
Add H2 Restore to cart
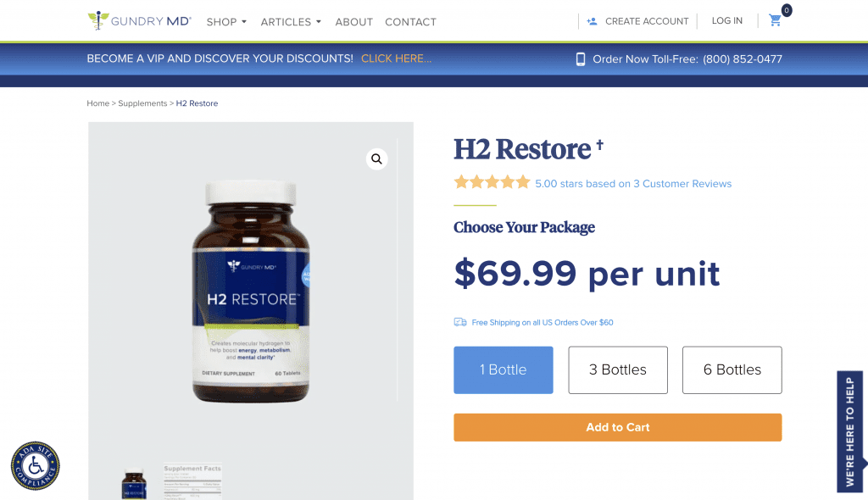618,427
